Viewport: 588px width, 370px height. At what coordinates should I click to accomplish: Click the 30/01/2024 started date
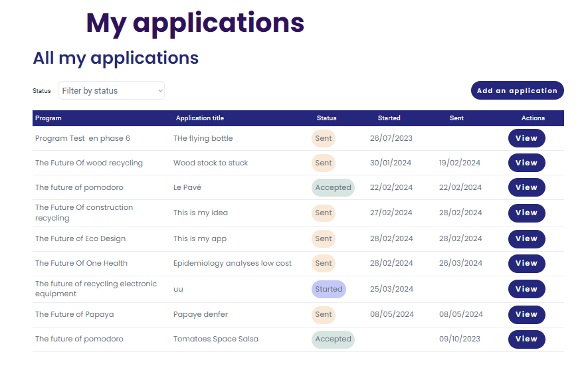click(391, 163)
